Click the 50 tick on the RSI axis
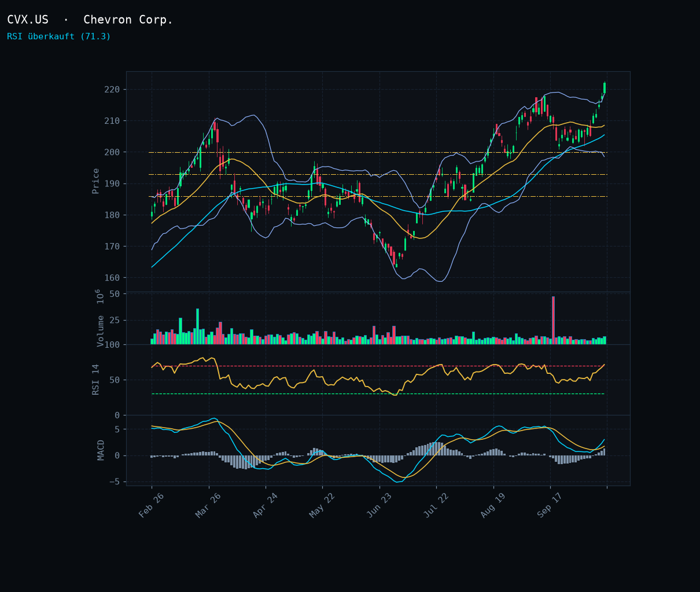700x592 pixels. [x=115, y=380]
